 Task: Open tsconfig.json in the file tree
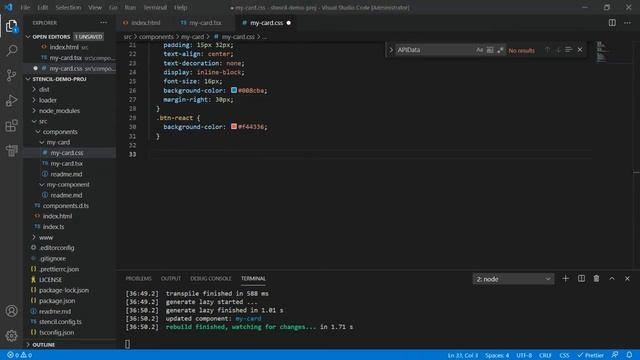point(56,332)
